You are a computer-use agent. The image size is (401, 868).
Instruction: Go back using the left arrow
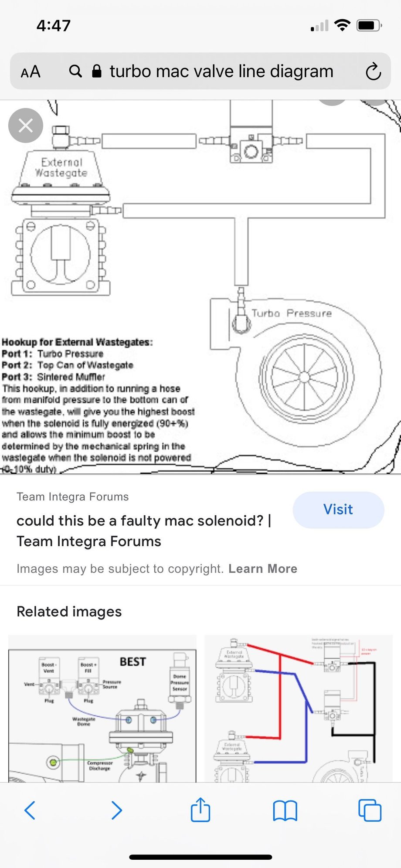[x=30, y=810]
